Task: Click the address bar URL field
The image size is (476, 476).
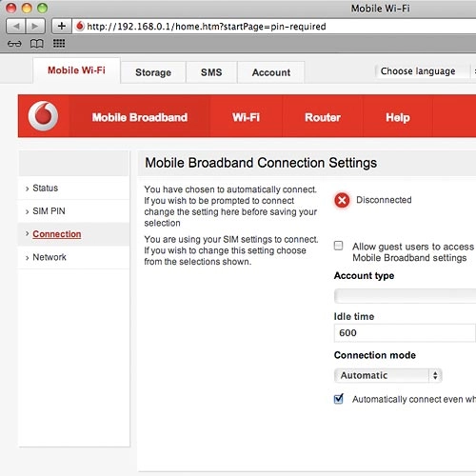Action: (275, 26)
